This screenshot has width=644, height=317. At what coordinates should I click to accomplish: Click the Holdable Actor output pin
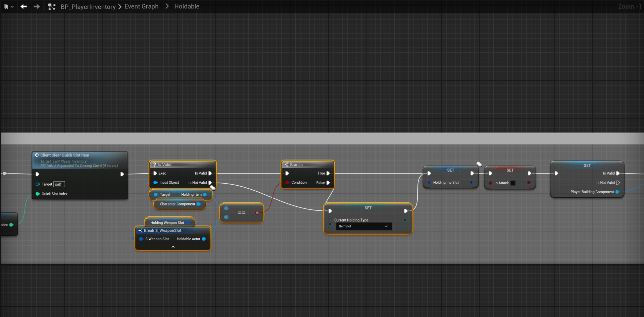pyautogui.click(x=204, y=239)
